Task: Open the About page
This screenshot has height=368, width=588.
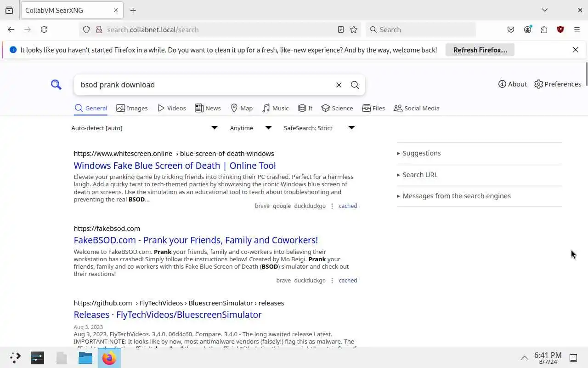Action: coord(513,84)
